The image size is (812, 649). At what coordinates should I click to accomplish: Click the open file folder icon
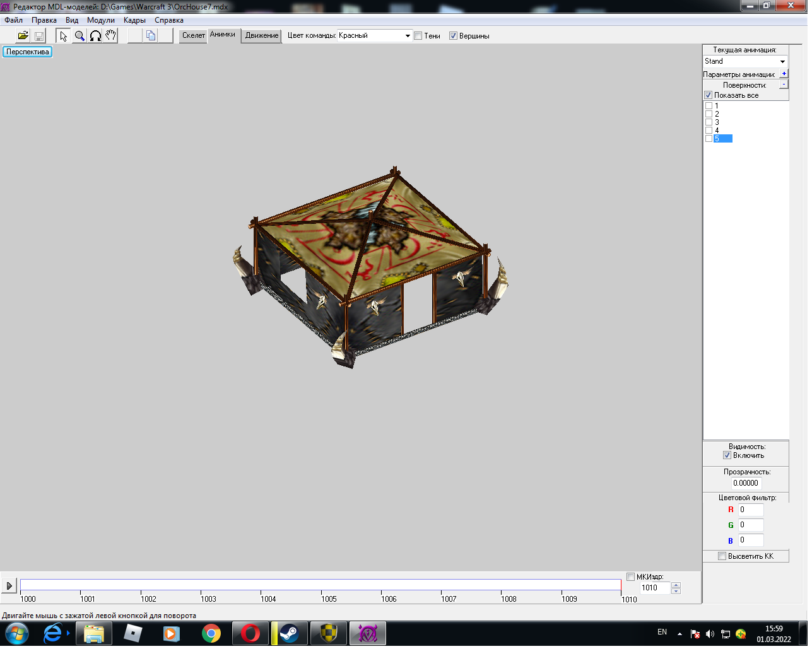[23, 36]
